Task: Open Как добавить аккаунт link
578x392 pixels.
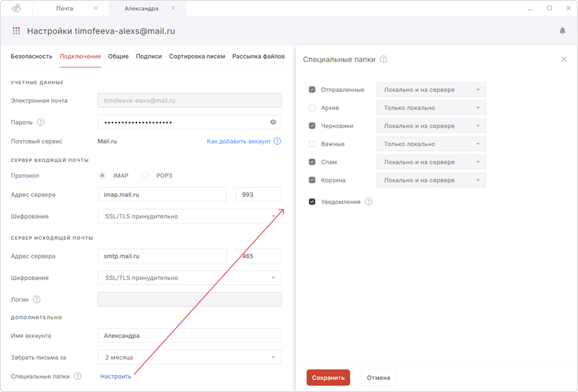Action: point(238,142)
